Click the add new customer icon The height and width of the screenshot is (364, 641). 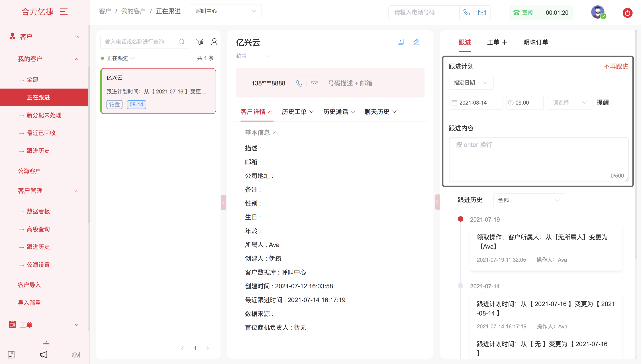214,42
